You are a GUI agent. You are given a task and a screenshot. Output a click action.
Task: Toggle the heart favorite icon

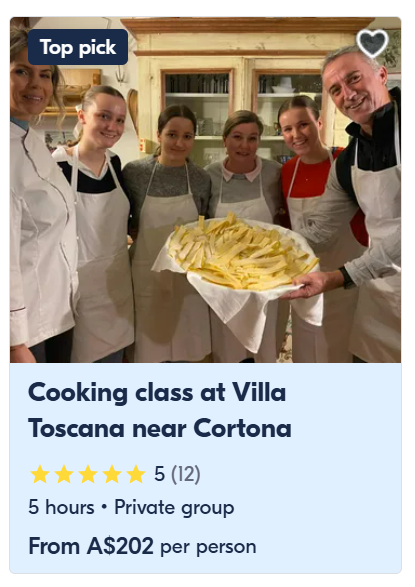coord(372,43)
